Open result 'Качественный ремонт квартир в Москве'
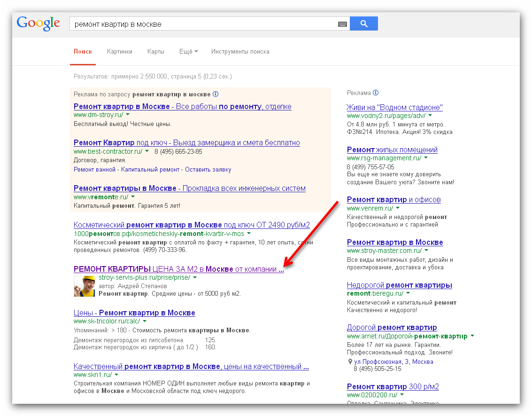This screenshot has width=532, height=416. pos(192,367)
